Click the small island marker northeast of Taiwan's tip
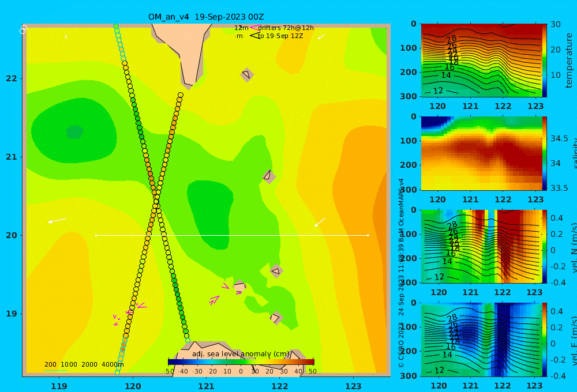The image size is (577, 392). [x=246, y=74]
